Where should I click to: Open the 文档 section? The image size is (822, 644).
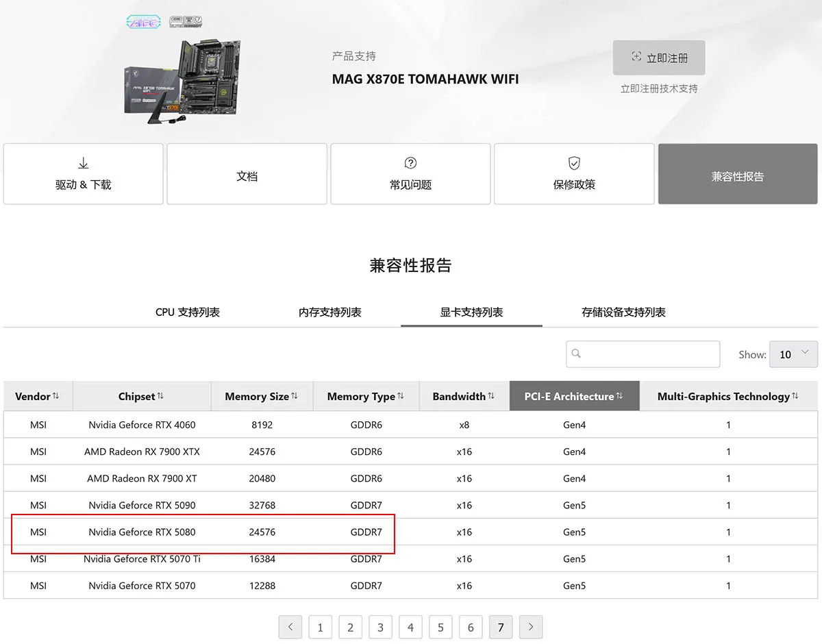point(247,174)
